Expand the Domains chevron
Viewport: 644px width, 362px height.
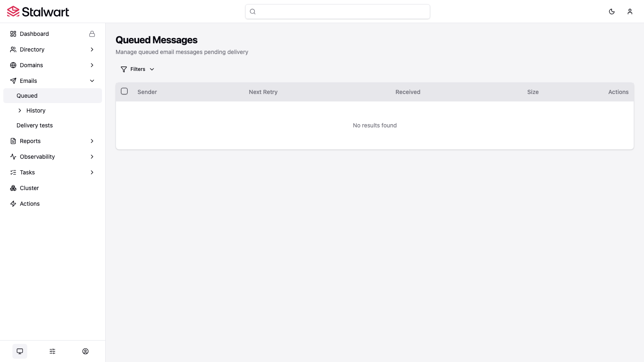[92, 65]
